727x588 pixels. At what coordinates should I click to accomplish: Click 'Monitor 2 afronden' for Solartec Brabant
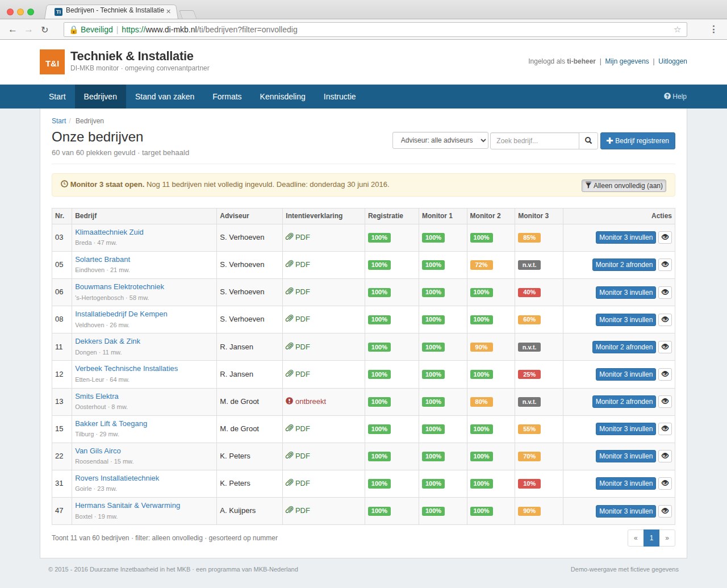pos(624,265)
